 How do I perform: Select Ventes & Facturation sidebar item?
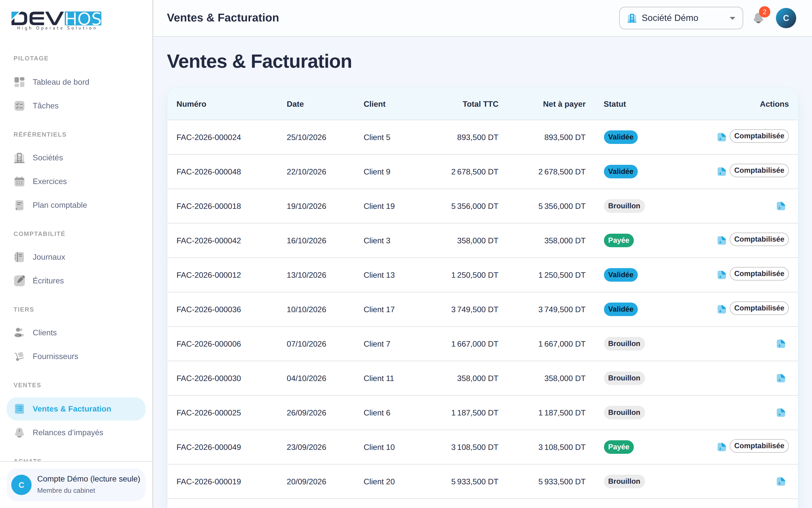click(76, 409)
